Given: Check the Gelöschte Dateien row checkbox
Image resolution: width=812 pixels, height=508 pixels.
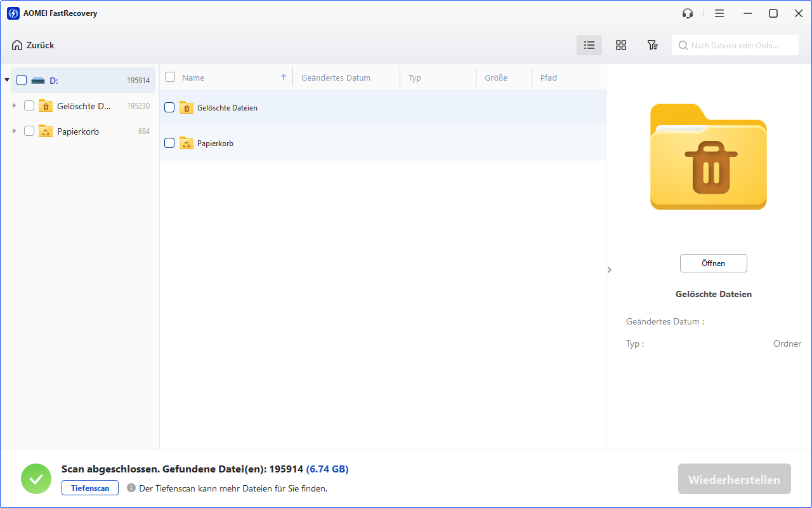Looking at the screenshot, I should click(x=169, y=107).
